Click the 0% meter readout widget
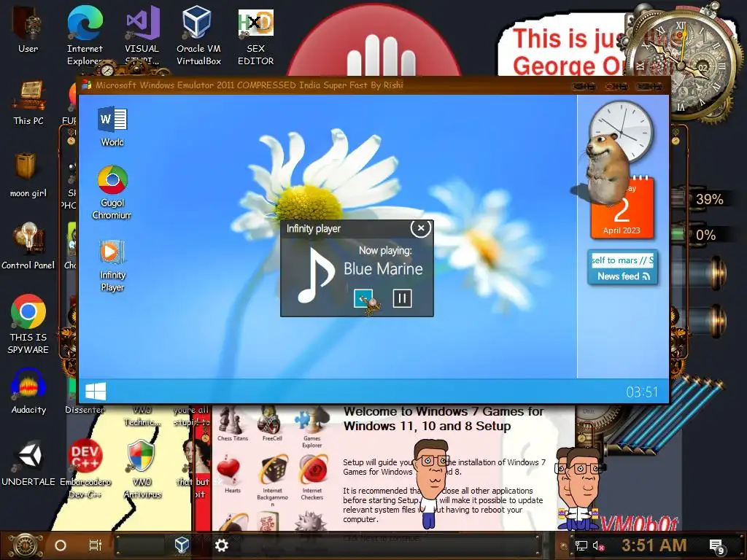747x560 pixels. click(x=705, y=235)
